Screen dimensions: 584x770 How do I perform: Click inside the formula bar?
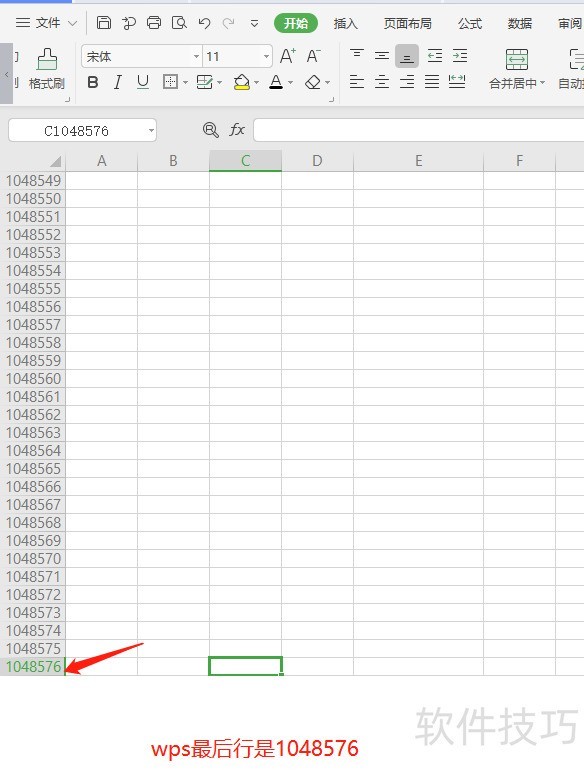418,130
